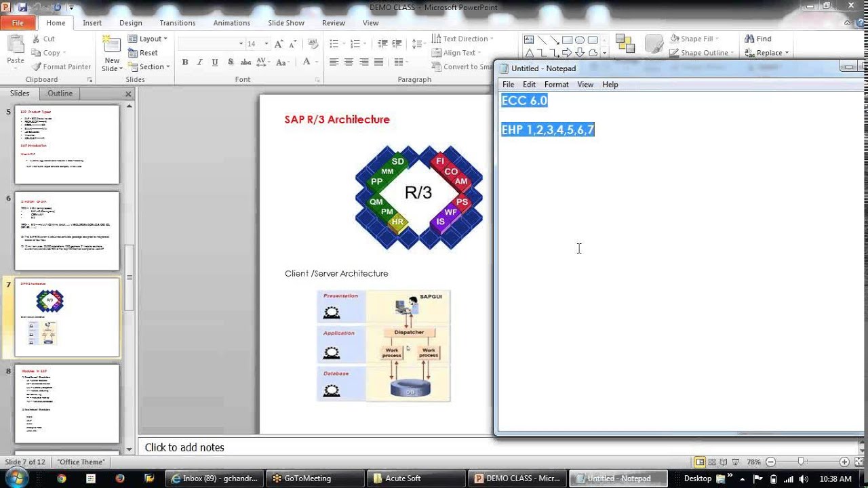Select the Oval shape
The height and width of the screenshot is (488, 868).
[x=580, y=39]
